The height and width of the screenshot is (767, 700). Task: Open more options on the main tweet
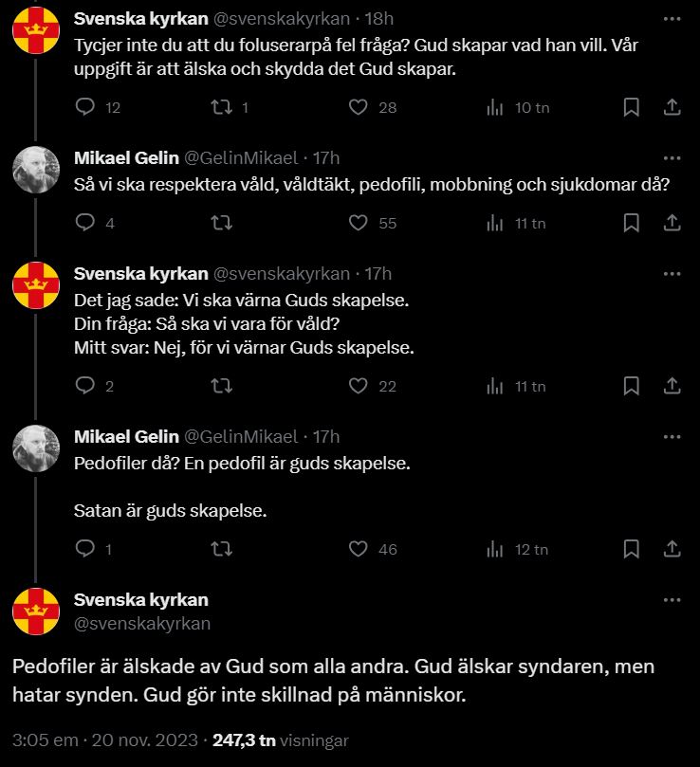672,600
